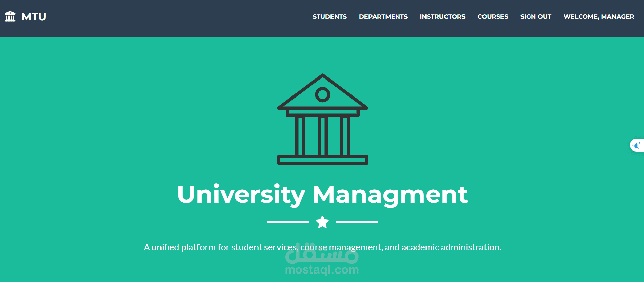Navigate to Courses
Screen dimensions: 644x282
(493, 17)
